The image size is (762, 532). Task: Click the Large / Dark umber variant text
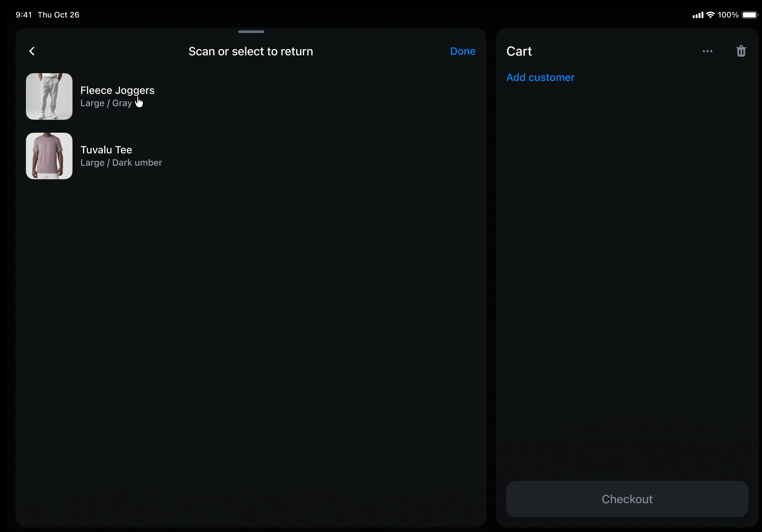pyautogui.click(x=121, y=163)
